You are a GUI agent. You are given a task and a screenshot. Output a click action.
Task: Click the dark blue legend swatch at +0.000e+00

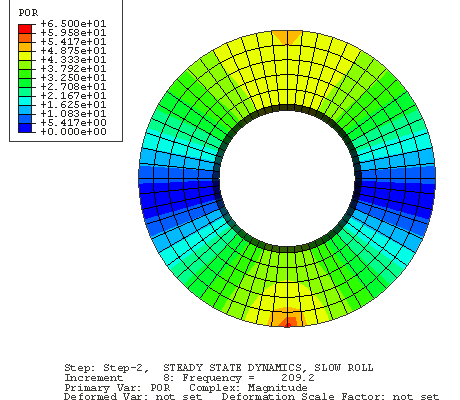(x=25, y=128)
